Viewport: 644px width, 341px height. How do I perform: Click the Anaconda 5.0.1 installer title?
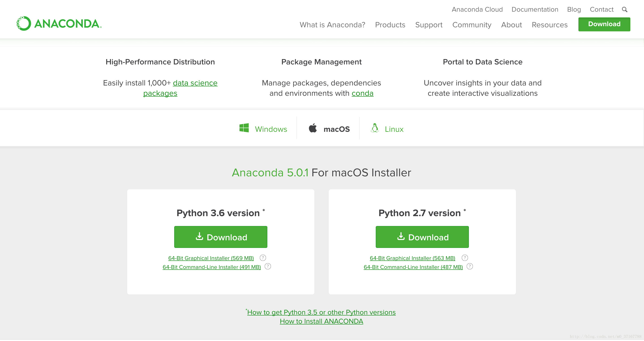[321, 173]
